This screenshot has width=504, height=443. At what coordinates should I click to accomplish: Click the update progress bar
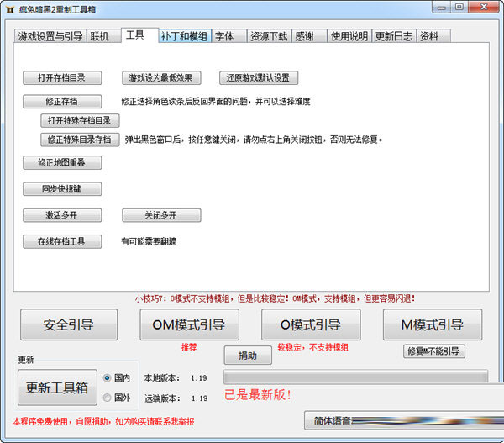tap(355, 377)
